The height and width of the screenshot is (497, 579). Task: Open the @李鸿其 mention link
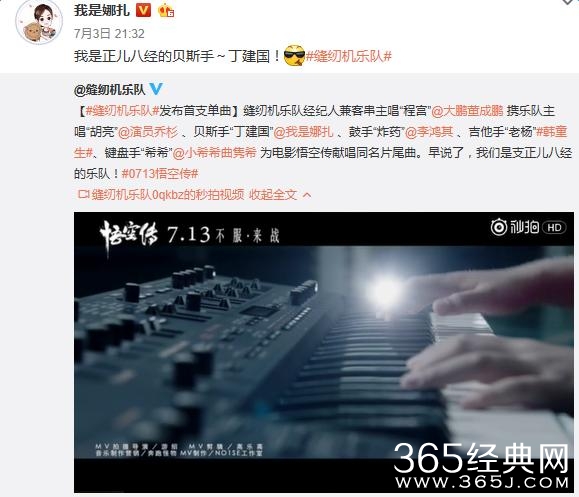point(429,132)
